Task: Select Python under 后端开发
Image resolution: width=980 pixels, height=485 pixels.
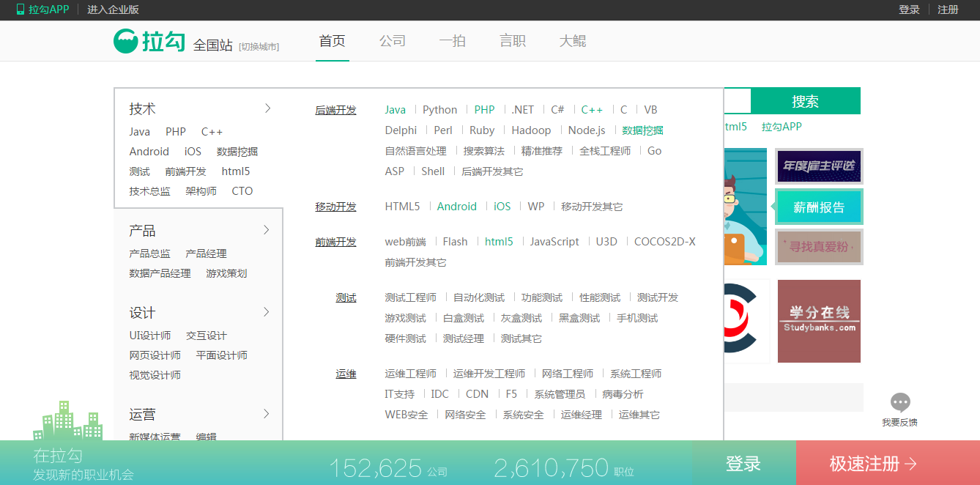Action: click(x=439, y=110)
